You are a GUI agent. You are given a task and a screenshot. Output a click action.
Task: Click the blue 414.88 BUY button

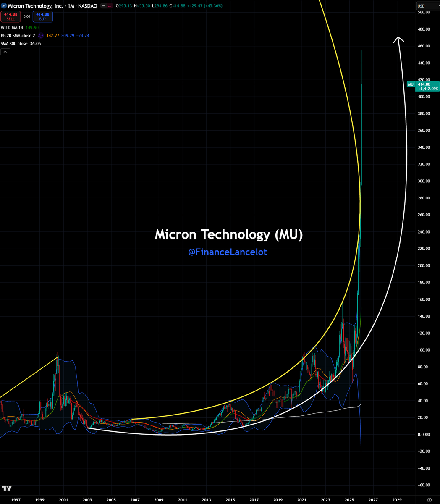(x=43, y=16)
